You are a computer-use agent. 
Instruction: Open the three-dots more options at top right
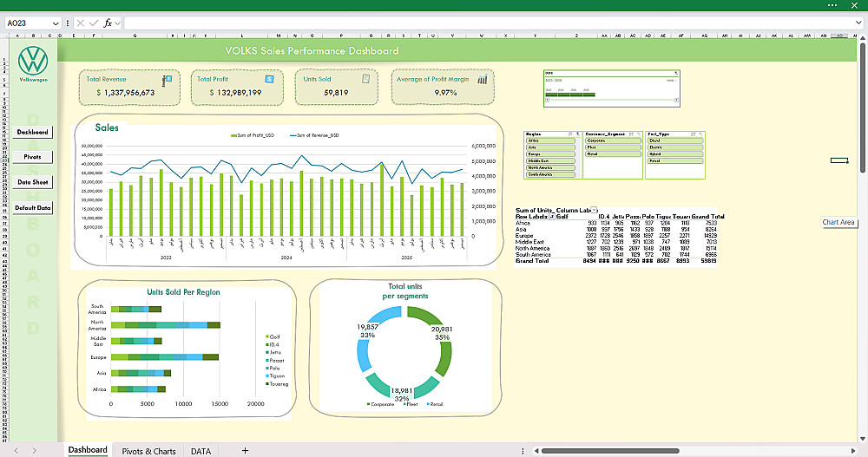[x=832, y=5]
